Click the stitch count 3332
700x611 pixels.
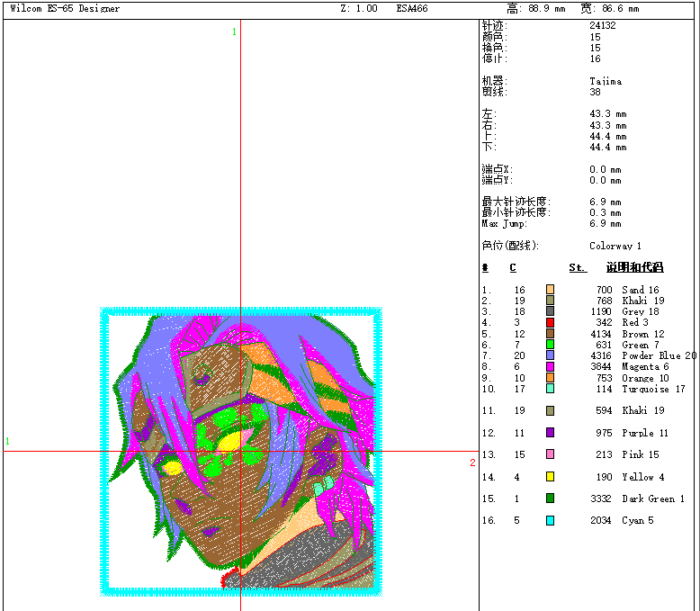coord(600,499)
